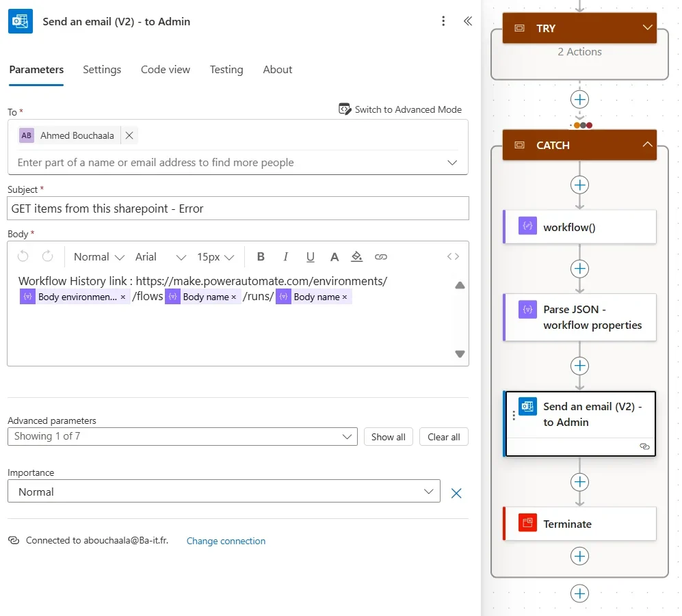Open the font color picker
This screenshot has width=682, height=616.
334,257
